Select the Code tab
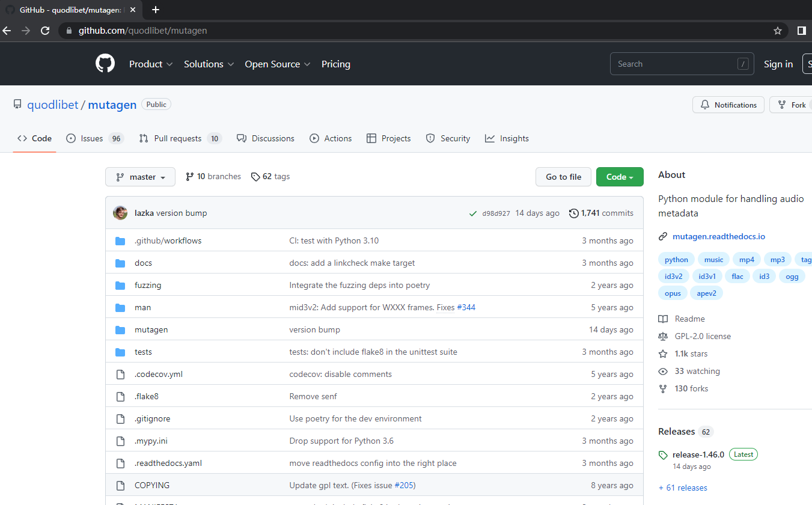 [34, 138]
